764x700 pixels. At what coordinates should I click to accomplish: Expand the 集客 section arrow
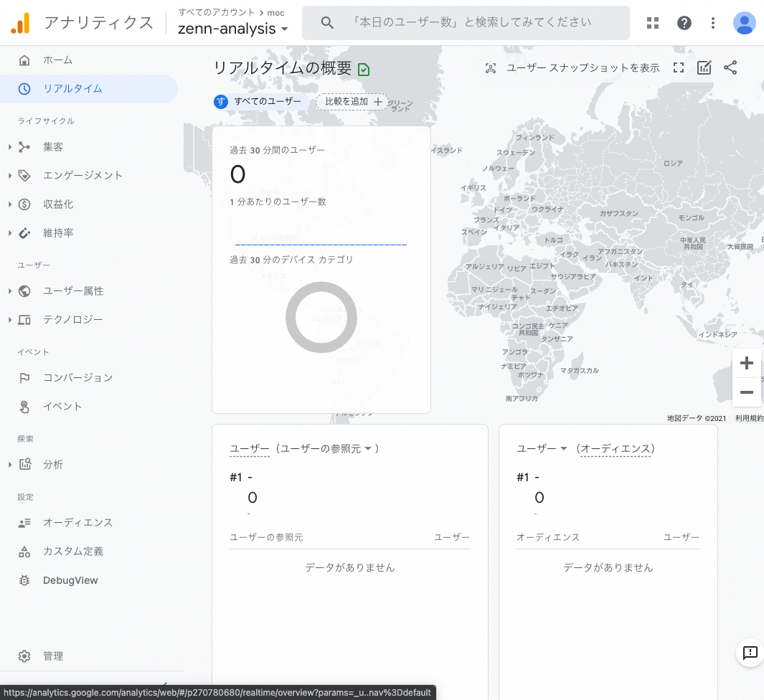[x=10, y=146]
